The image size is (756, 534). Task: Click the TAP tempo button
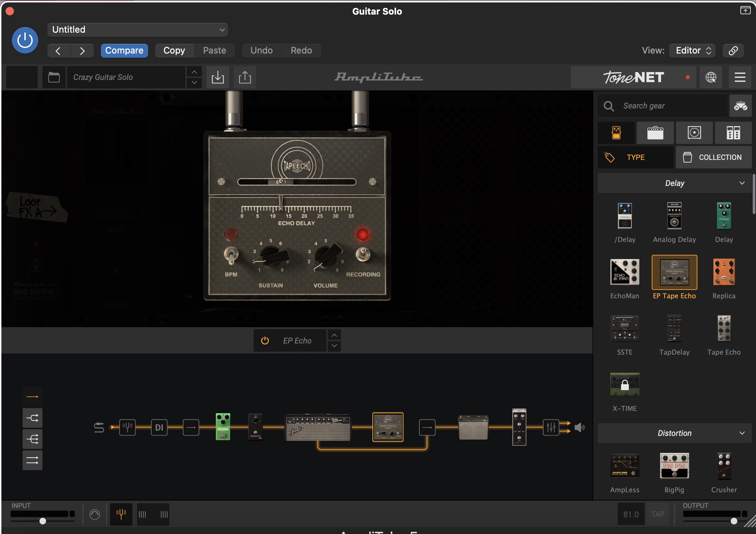point(658,514)
